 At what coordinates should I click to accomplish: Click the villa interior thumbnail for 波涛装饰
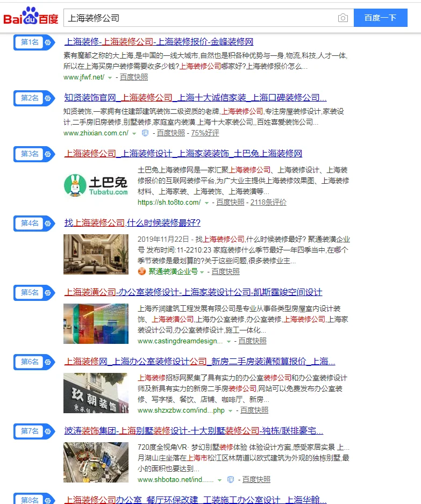tap(96, 462)
